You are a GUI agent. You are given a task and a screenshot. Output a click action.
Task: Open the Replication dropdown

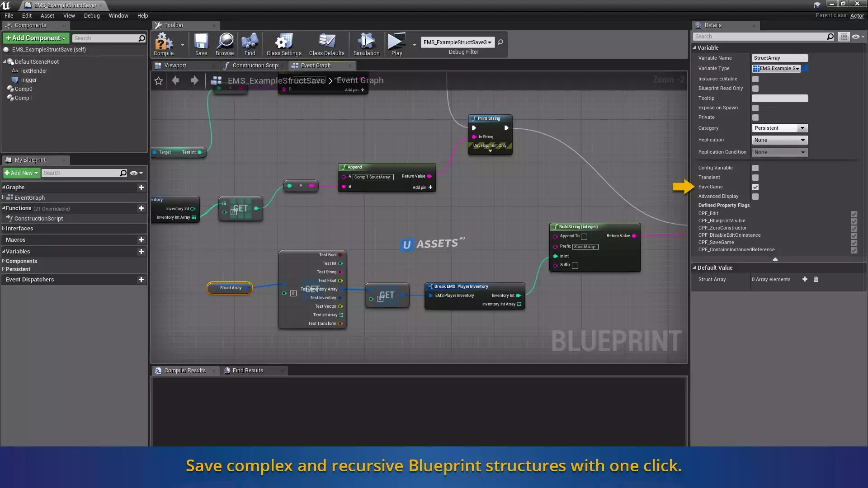coord(779,140)
